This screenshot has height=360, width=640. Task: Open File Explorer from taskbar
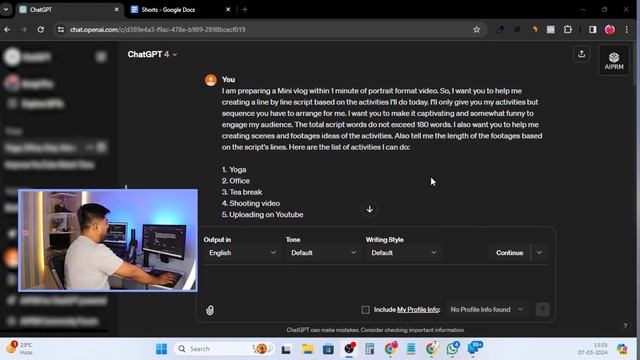(x=307, y=349)
